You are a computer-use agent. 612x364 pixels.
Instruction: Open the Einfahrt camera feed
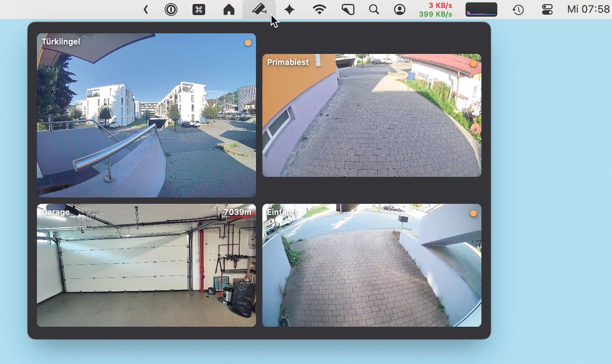[x=372, y=265]
